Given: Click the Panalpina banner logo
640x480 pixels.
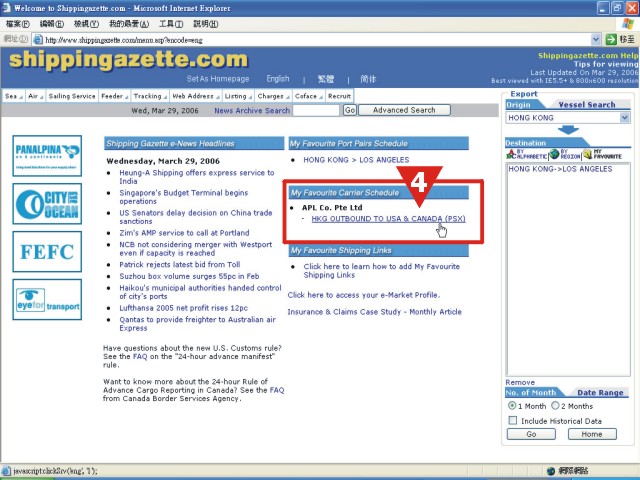Looking at the screenshot, I should [47, 156].
